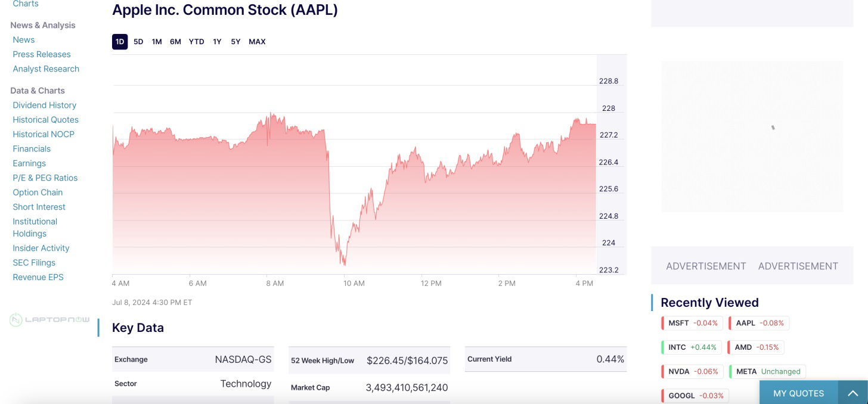Viewport: 868px width, 404px height.
Task: Click the MY QUOTES button
Action: click(798, 393)
